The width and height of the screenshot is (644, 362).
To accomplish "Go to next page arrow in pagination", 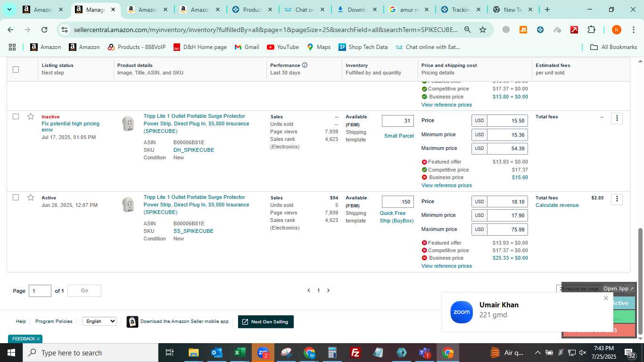I will click(329, 290).
